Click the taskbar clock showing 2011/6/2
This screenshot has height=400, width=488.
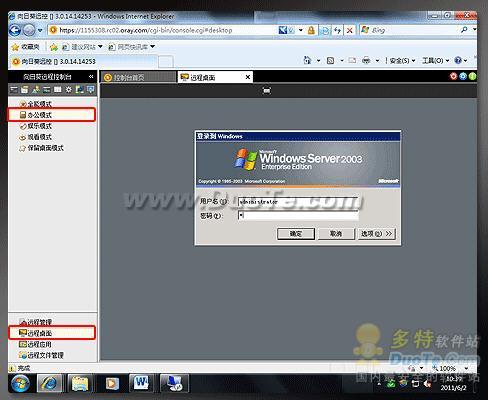tap(453, 383)
